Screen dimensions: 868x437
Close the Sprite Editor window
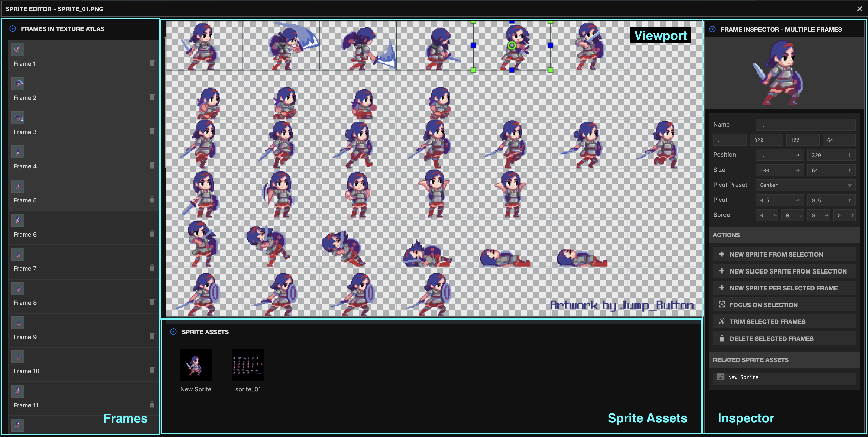859,9
